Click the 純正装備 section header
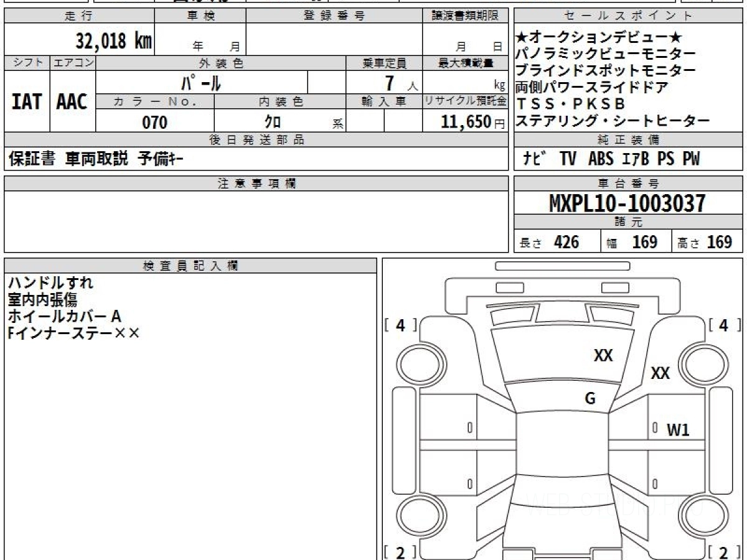 [629, 139]
